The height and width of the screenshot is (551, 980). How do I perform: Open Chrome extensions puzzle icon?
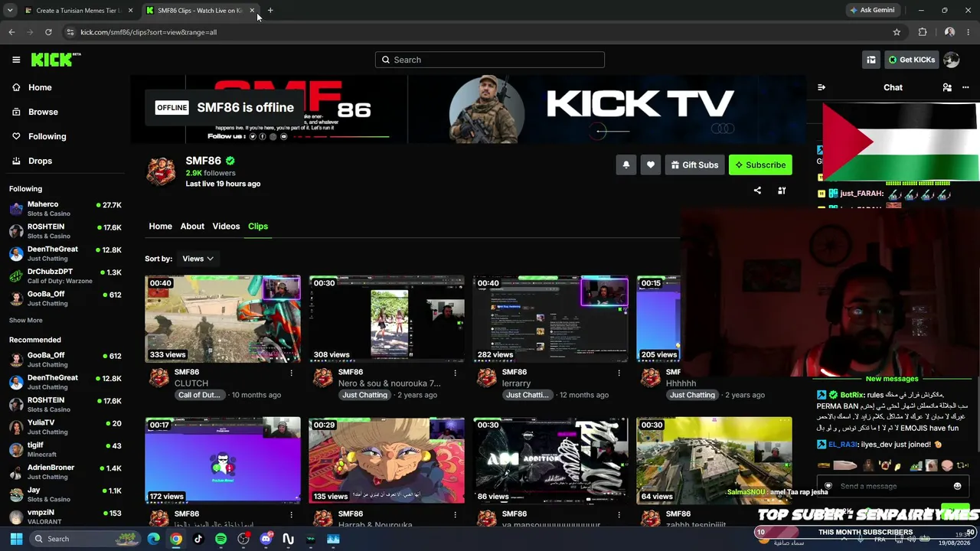coord(923,32)
